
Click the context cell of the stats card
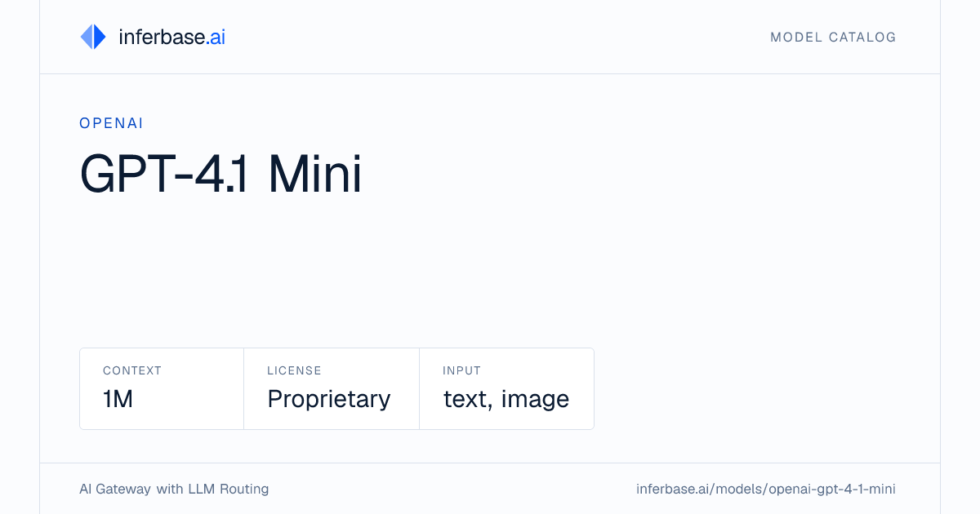(x=162, y=388)
